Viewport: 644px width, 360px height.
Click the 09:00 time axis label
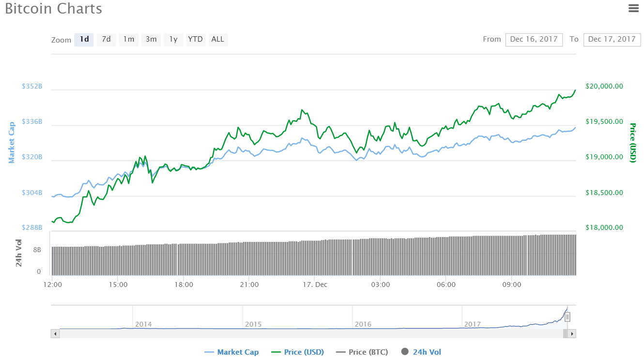[x=512, y=285]
